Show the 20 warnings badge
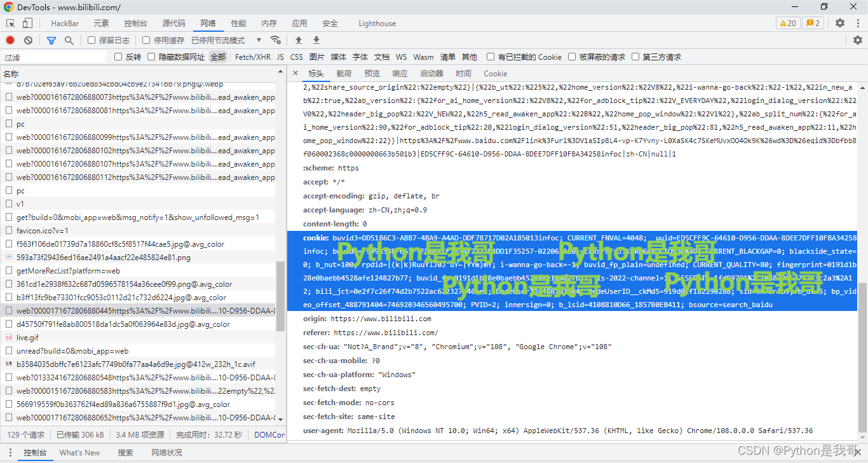The height and width of the screenshot is (463, 868). tap(788, 24)
